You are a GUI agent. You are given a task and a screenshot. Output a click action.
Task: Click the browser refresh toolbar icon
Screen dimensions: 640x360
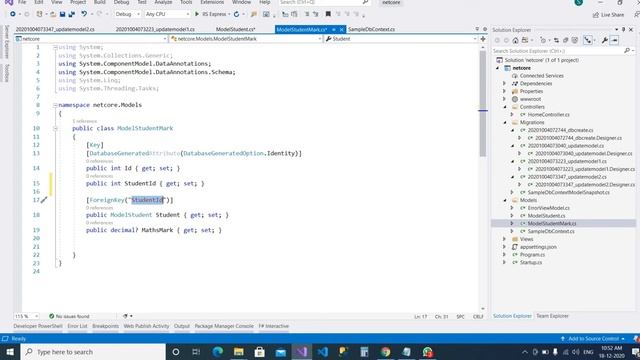(236, 14)
